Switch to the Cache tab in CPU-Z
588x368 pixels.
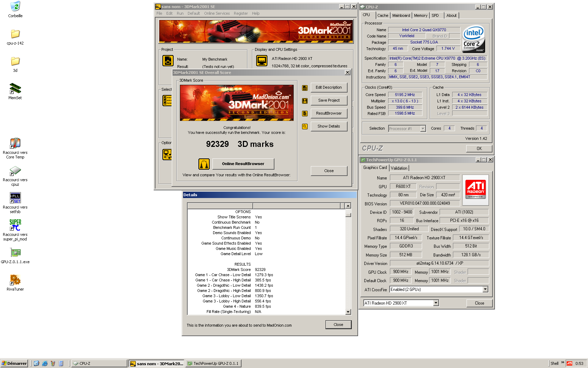point(383,15)
